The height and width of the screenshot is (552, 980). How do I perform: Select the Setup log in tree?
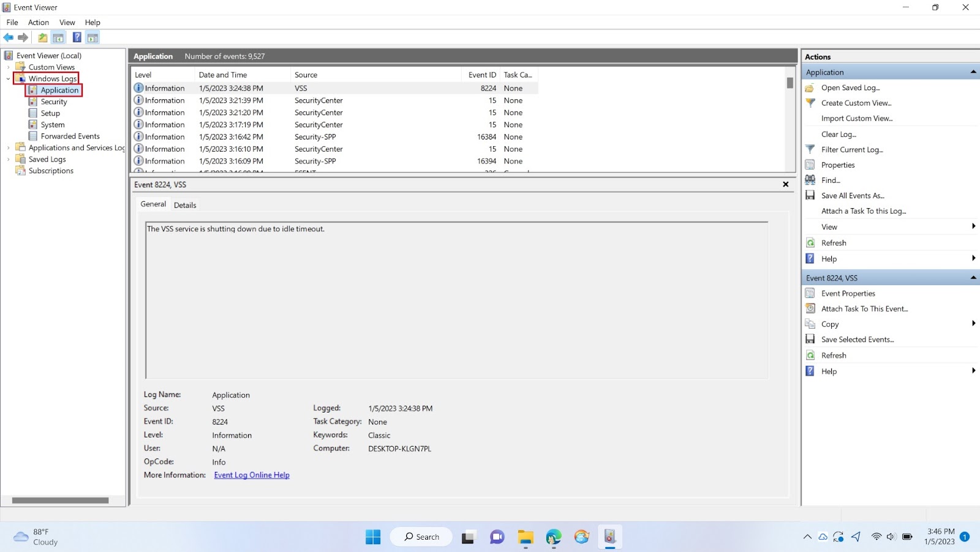[x=50, y=113]
